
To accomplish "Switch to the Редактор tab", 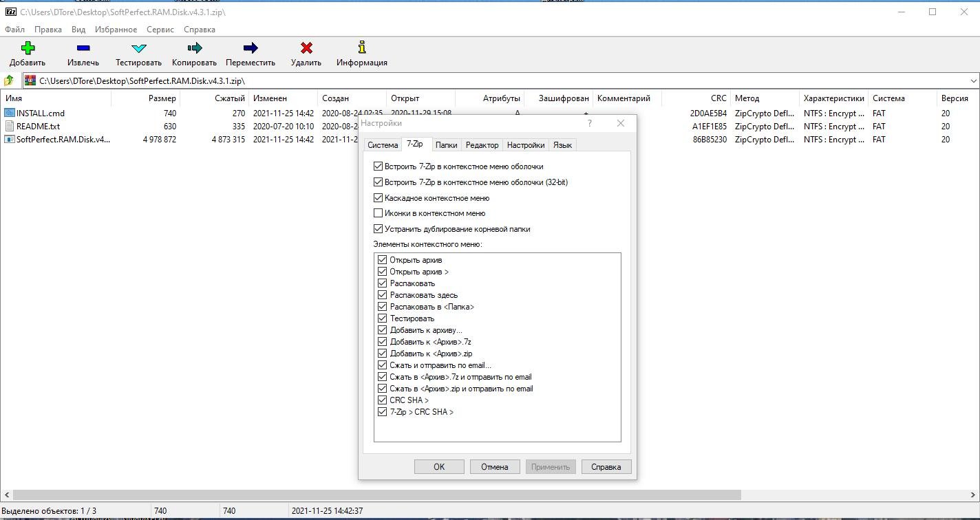I will (482, 145).
